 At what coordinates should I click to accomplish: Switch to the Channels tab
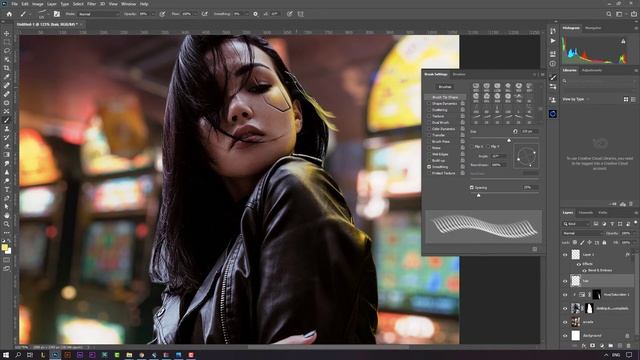pos(586,213)
